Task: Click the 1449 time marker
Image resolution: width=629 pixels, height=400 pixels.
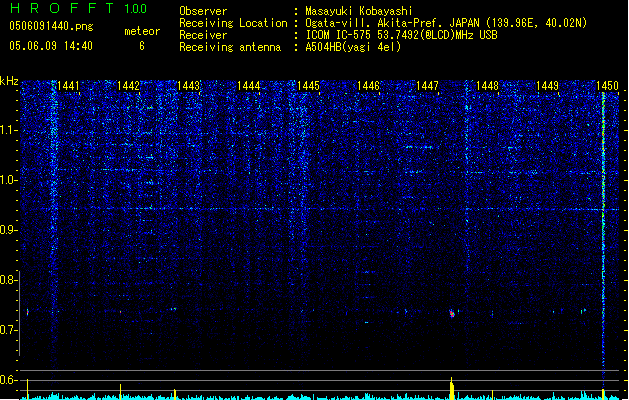Action: pos(548,86)
